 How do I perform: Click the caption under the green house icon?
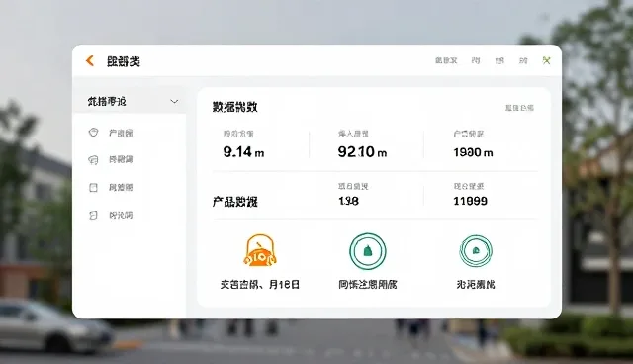(x=476, y=285)
